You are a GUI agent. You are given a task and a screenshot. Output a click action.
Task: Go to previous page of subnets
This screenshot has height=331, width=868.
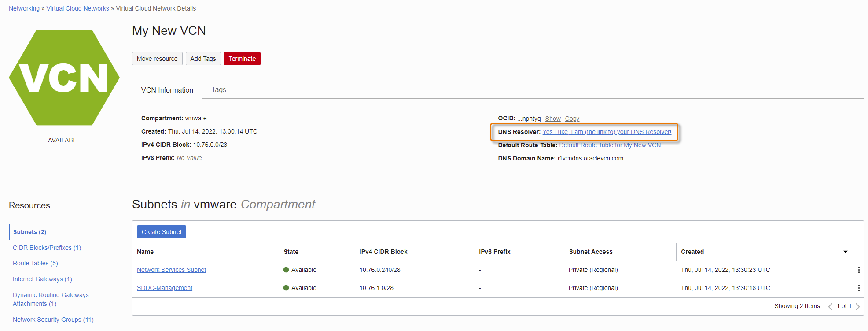coord(830,306)
